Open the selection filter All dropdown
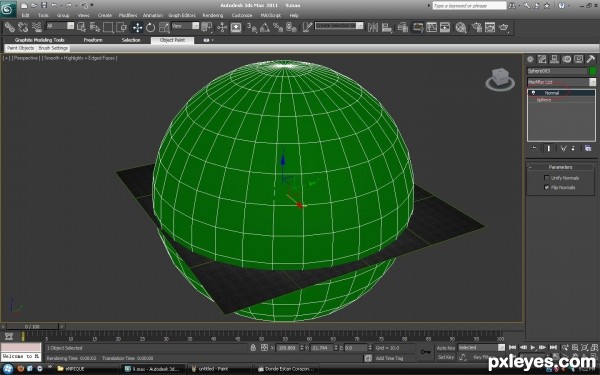 [x=60, y=26]
